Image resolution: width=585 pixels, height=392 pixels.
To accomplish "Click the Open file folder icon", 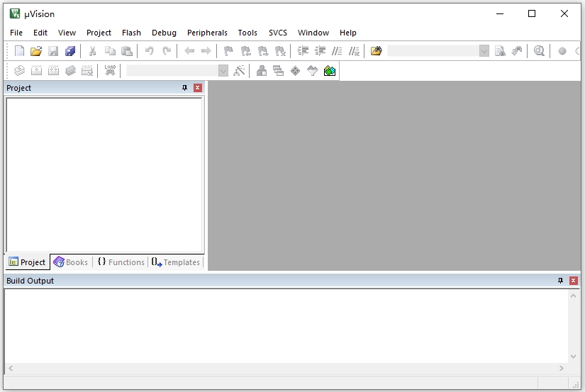I will pos(36,51).
